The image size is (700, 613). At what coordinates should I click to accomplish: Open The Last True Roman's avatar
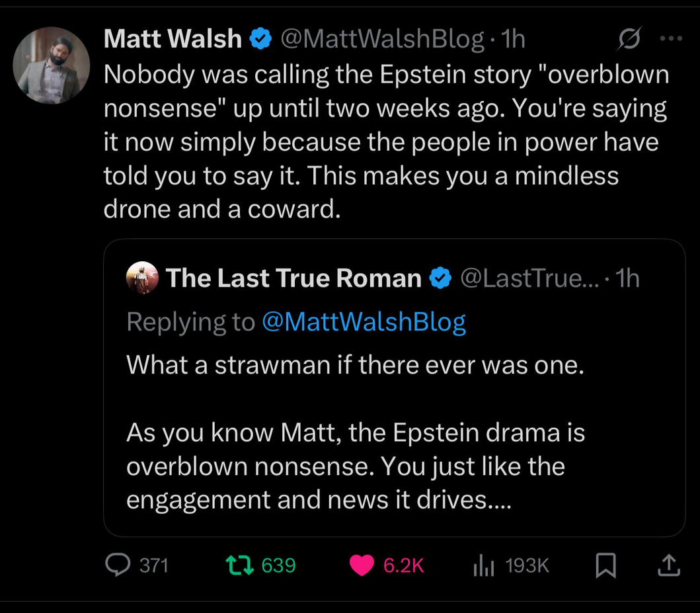click(x=142, y=278)
